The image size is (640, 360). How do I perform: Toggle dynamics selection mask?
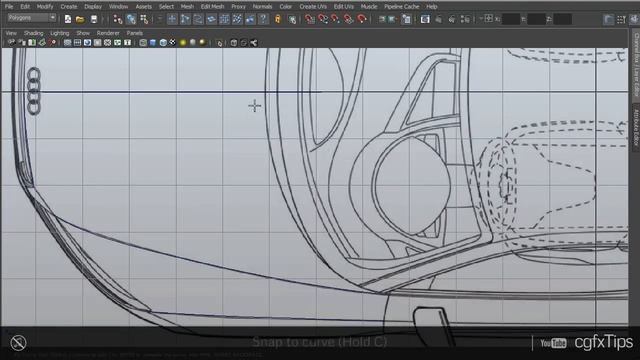point(238,19)
